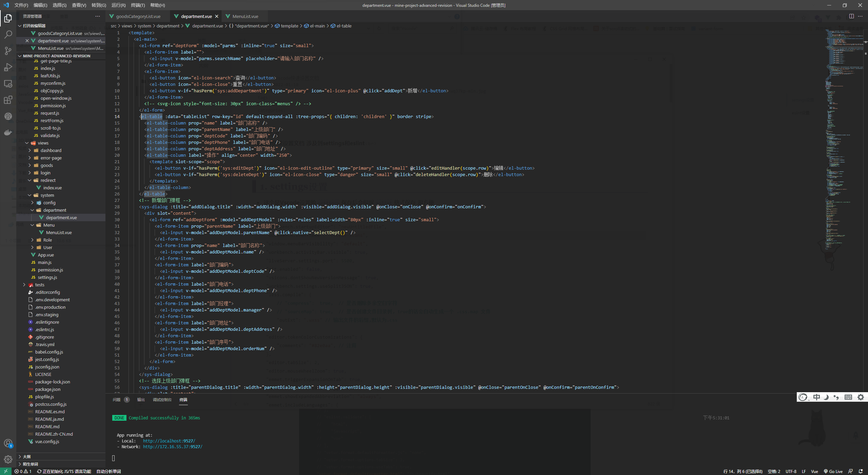Open the Accounts menu in activity bar
868x475 pixels.
(8, 443)
